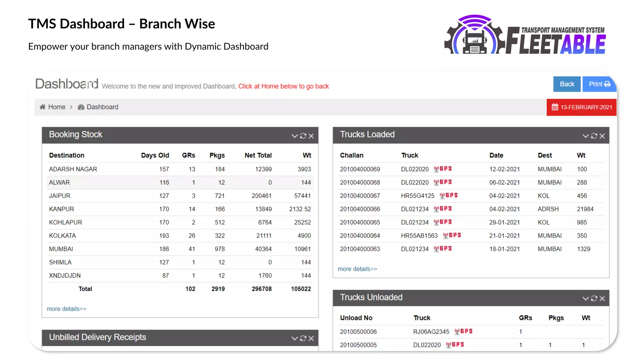
Task: Refresh the Booking Stock panel
Action: point(303,136)
